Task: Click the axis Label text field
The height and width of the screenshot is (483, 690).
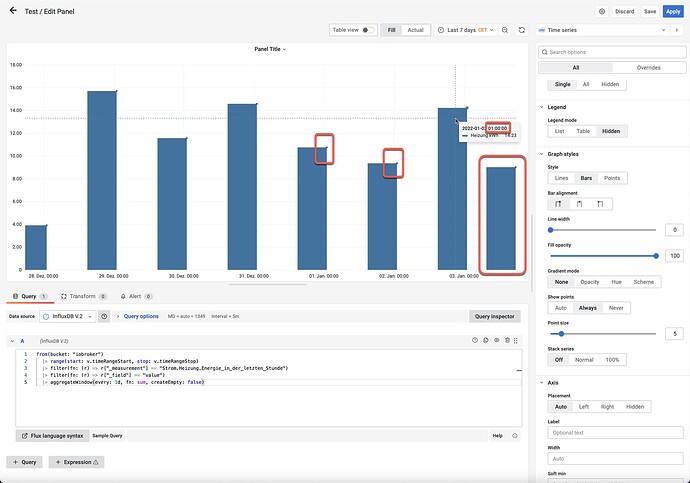Action: 615,433
